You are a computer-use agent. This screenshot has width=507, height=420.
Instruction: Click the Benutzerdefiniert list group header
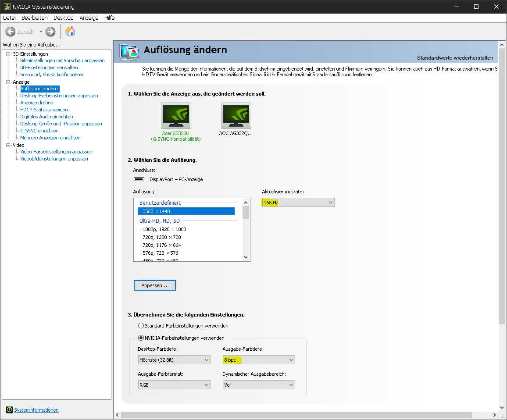click(160, 203)
